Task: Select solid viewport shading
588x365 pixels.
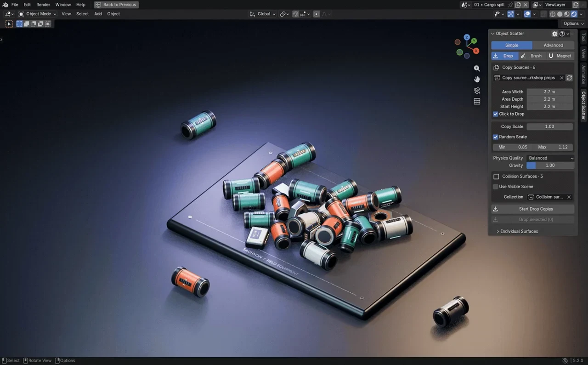Action: click(x=560, y=14)
